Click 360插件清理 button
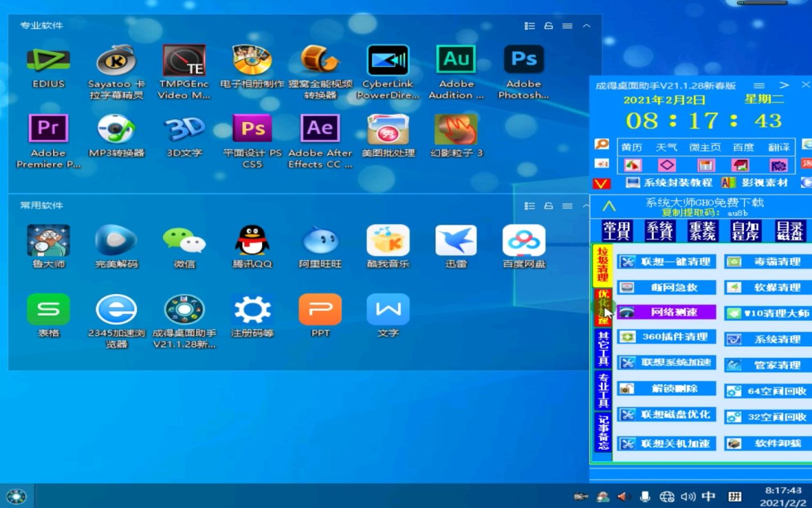The height and width of the screenshot is (508, 812). (667, 337)
